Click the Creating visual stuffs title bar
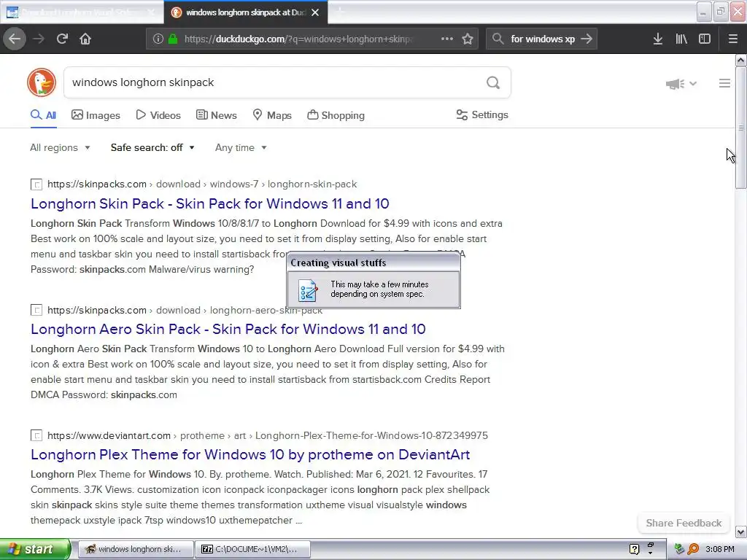Screen dimensions: 747x560 click(x=373, y=262)
